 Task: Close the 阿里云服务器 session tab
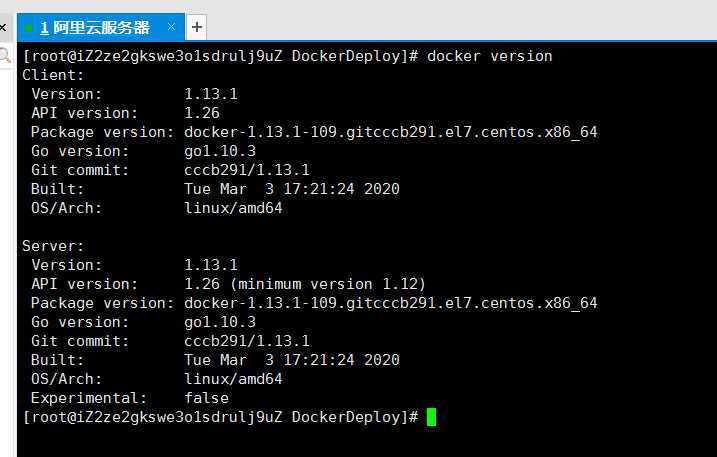(171, 27)
